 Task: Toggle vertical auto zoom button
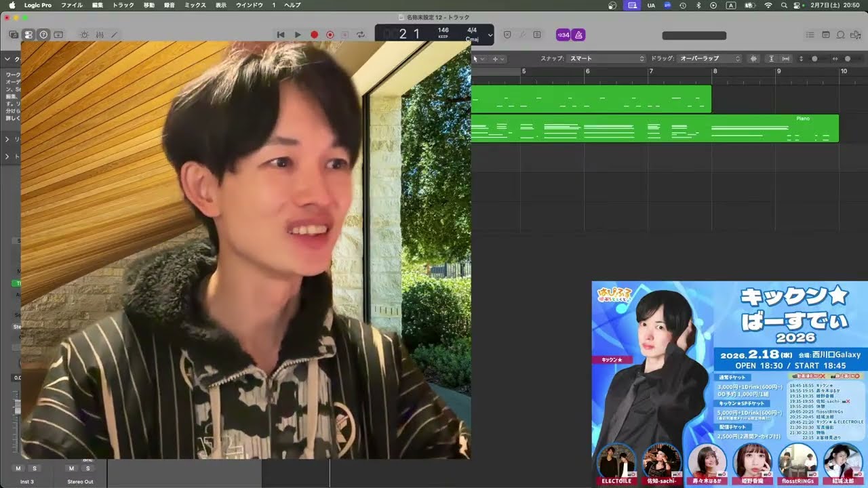(x=772, y=59)
